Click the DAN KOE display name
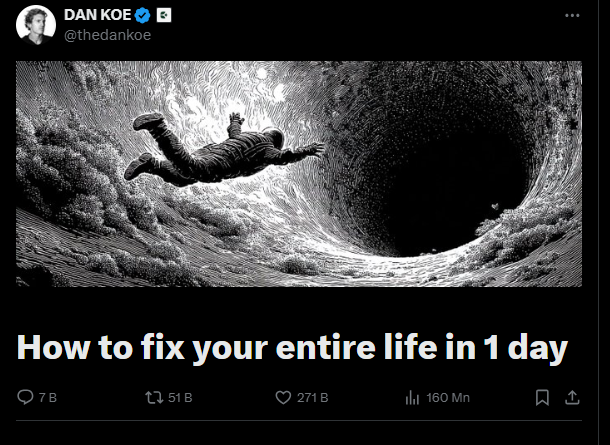Image resolution: width=610 pixels, height=445 pixels. point(97,15)
